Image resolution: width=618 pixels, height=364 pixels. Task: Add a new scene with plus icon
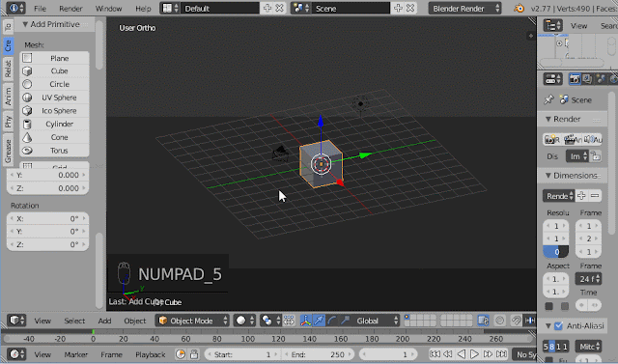398,9
